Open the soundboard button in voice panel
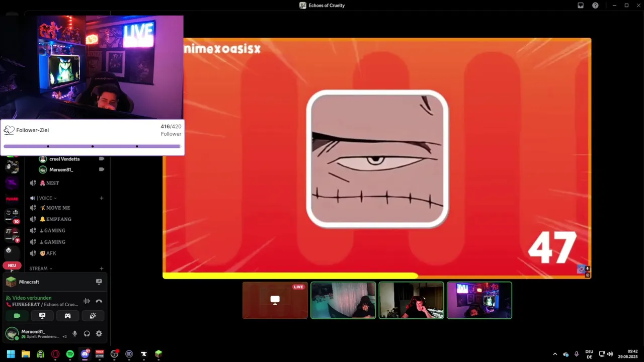 93,316
